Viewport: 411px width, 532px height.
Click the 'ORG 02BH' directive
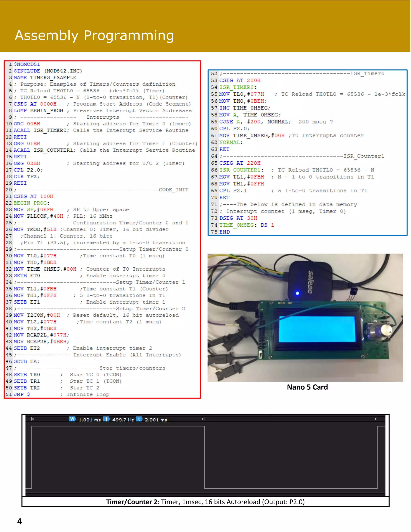click(x=27, y=163)
